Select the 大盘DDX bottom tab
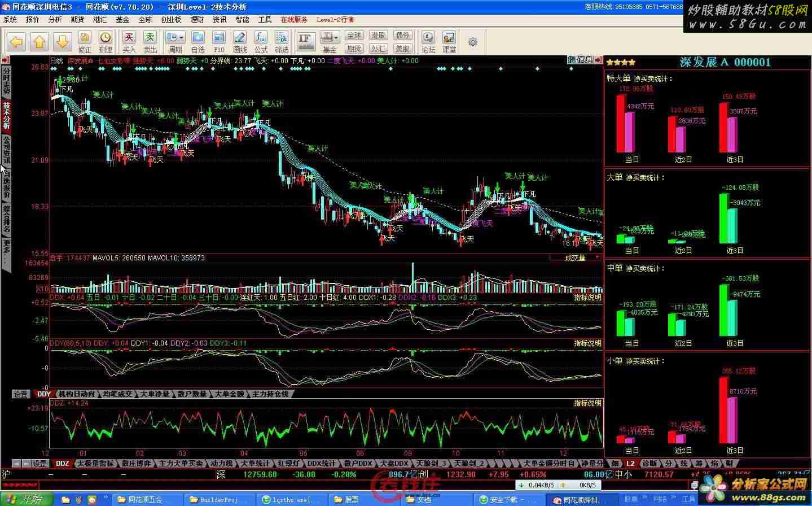The width and height of the screenshot is (812, 506). [x=394, y=463]
